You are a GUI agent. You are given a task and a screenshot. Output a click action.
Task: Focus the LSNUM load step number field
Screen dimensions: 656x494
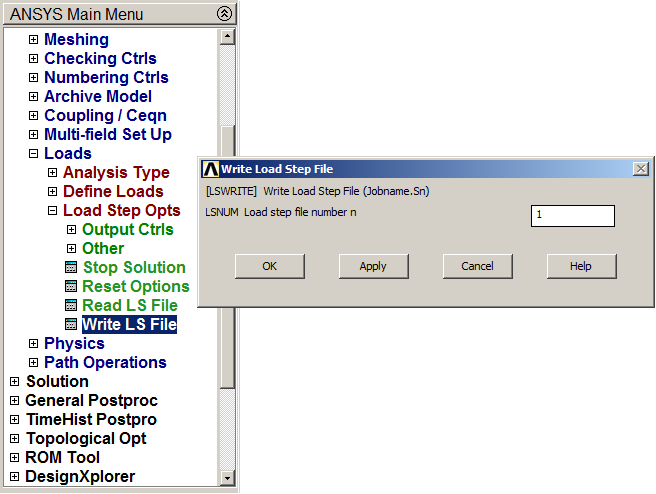(572, 215)
